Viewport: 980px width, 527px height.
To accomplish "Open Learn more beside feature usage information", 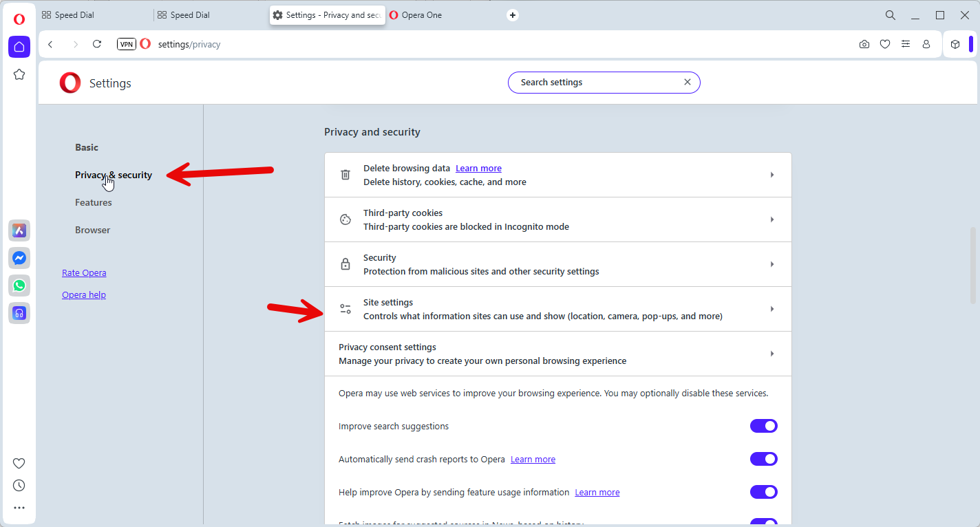I will click(597, 492).
